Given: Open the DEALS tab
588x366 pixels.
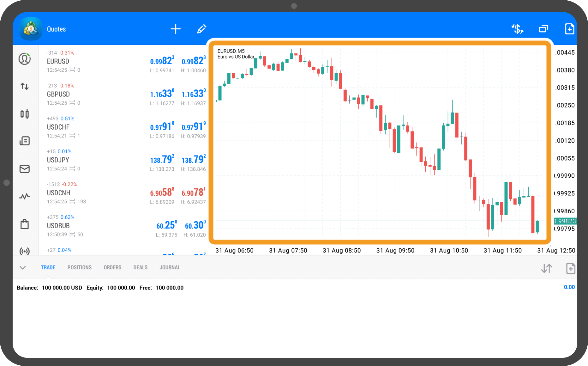Looking at the screenshot, I should click(140, 267).
